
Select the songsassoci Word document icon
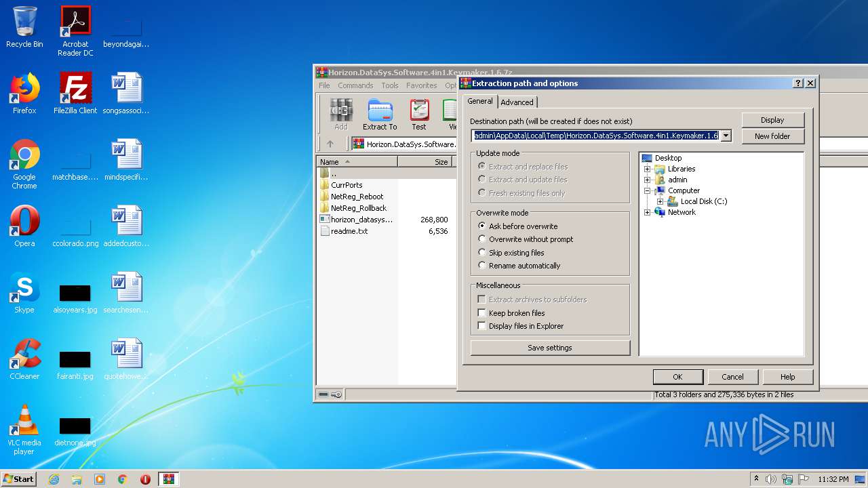point(126,94)
